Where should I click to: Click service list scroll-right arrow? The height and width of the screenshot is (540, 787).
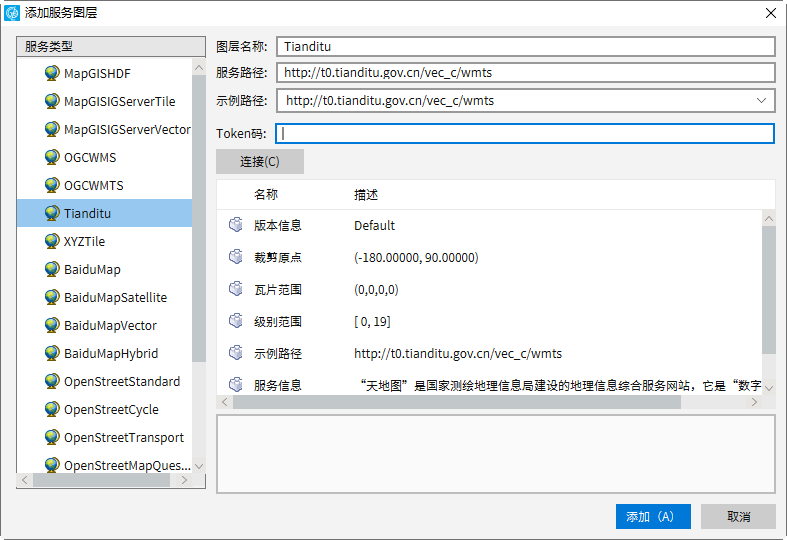coord(184,480)
